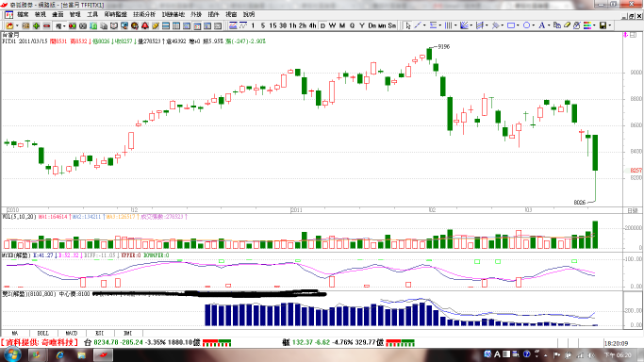
Task: Toggle the 15-minute timeframe button
Action: tap(272, 25)
